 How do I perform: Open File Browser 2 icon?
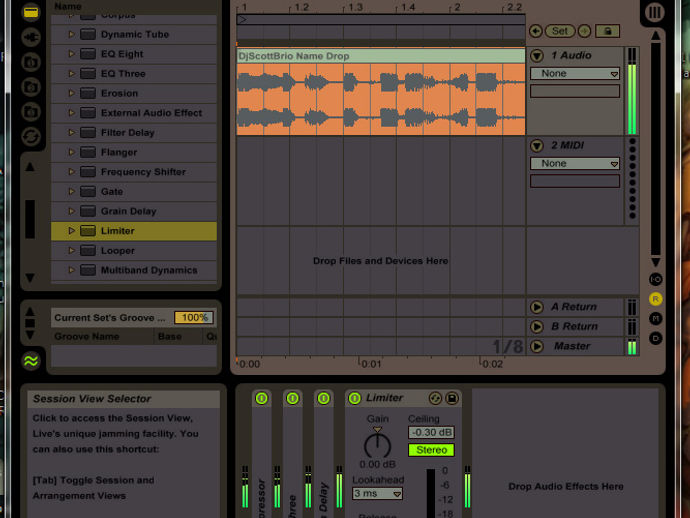pyautogui.click(x=31, y=87)
